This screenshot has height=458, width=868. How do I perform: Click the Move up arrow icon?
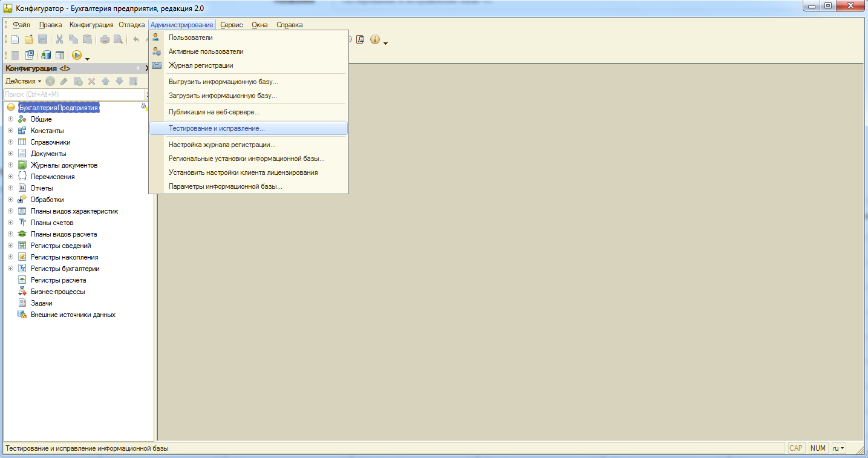point(106,81)
